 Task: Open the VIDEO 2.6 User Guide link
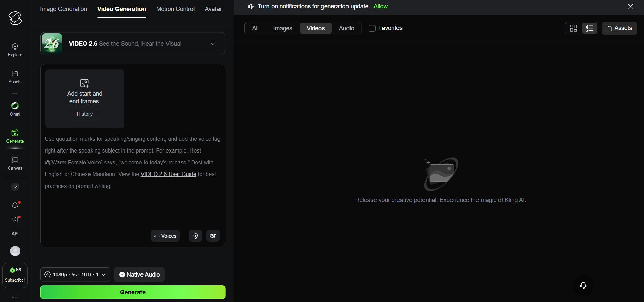point(168,174)
